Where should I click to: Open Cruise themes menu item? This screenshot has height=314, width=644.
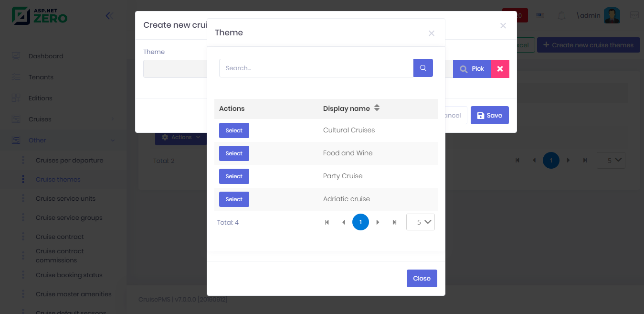coord(58,179)
